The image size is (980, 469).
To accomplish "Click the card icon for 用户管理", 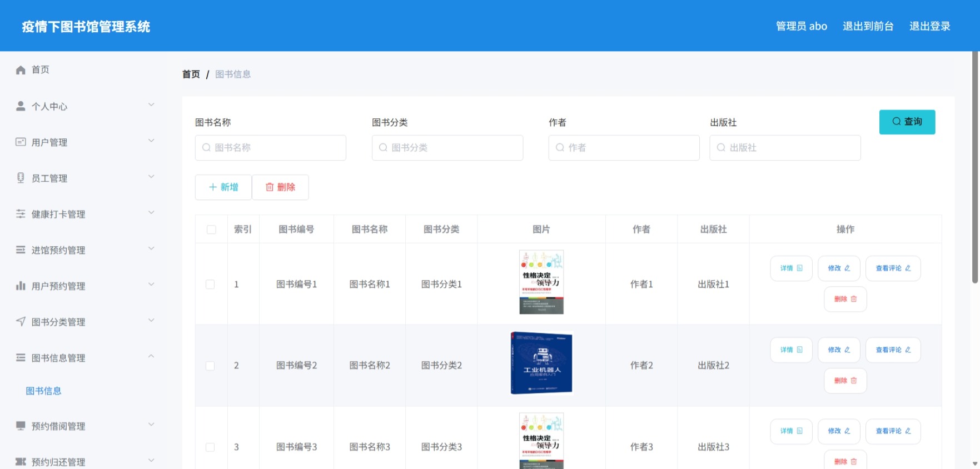I will pos(21,142).
